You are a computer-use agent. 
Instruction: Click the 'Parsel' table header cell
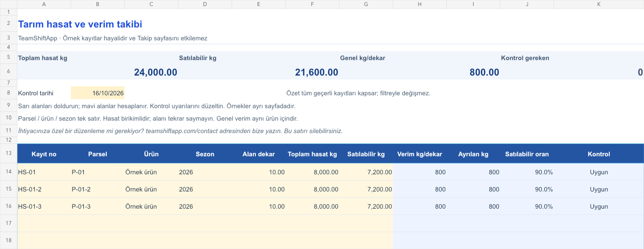pyautogui.click(x=97, y=154)
